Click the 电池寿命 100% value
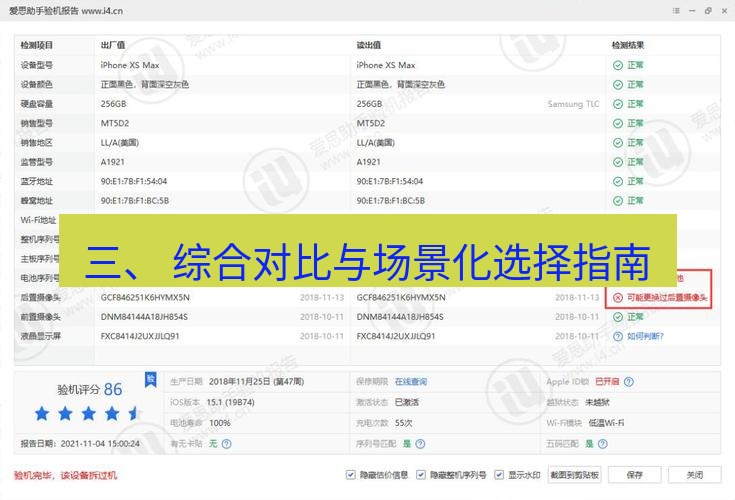The image size is (735, 500). (x=220, y=423)
